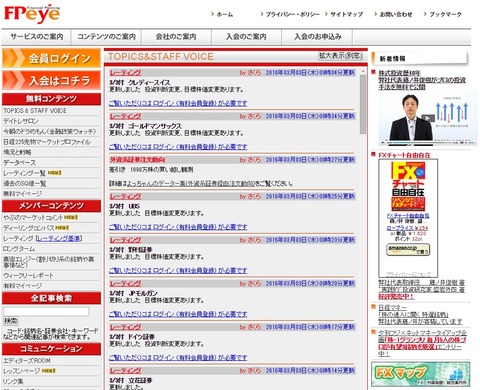Open the 会社のご案内 tab
The image size is (480, 390).
tap(176, 37)
